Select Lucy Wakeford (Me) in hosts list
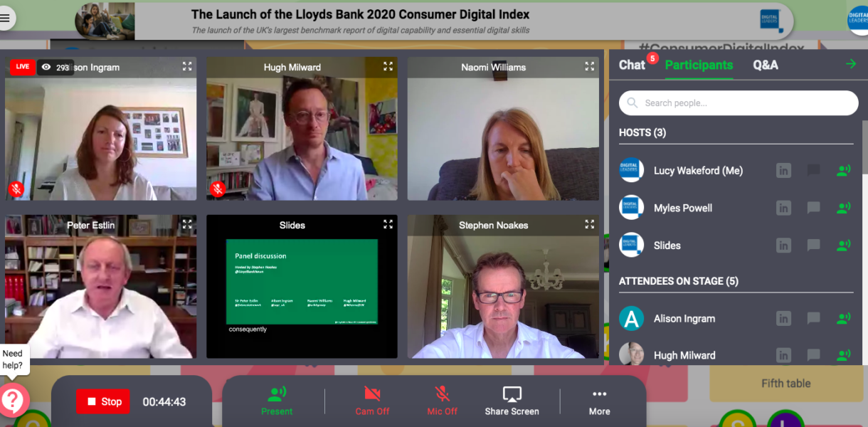The width and height of the screenshot is (868, 427). (698, 171)
